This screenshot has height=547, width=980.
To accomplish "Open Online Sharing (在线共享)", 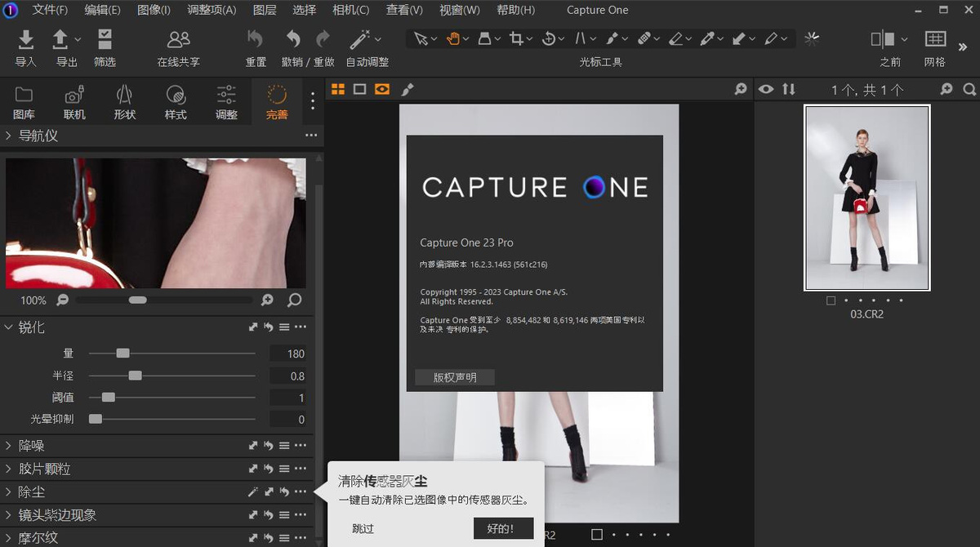I will [x=178, y=38].
